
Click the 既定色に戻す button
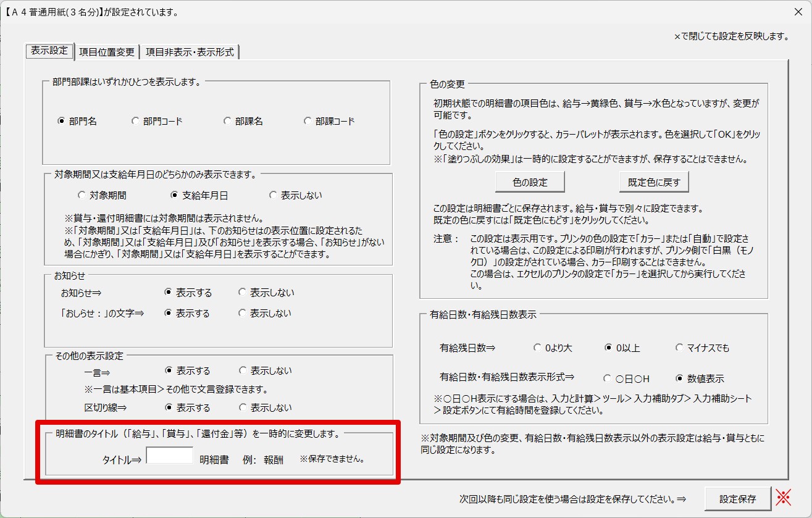point(653,182)
